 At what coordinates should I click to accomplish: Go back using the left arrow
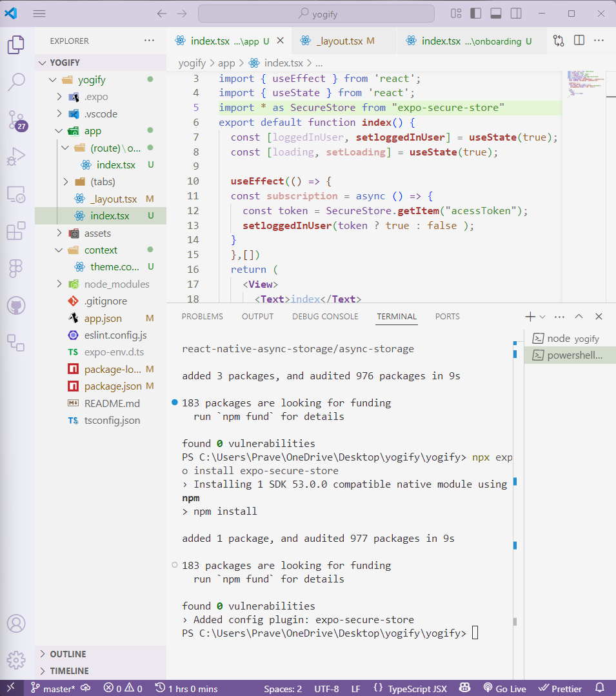point(161,14)
